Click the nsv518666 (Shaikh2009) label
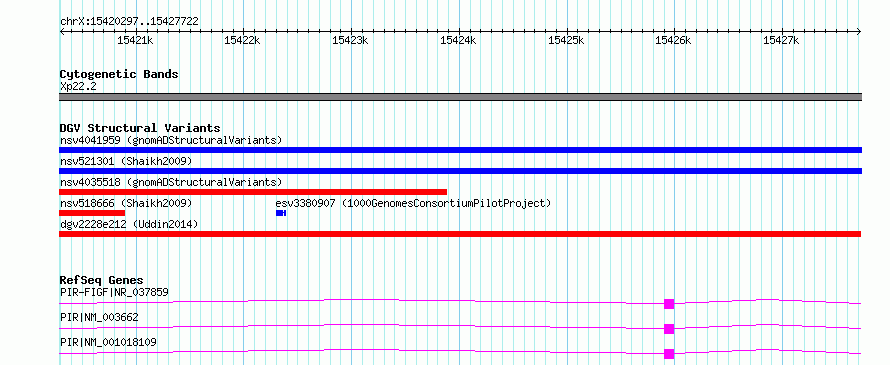 pyautogui.click(x=126, y=203)
